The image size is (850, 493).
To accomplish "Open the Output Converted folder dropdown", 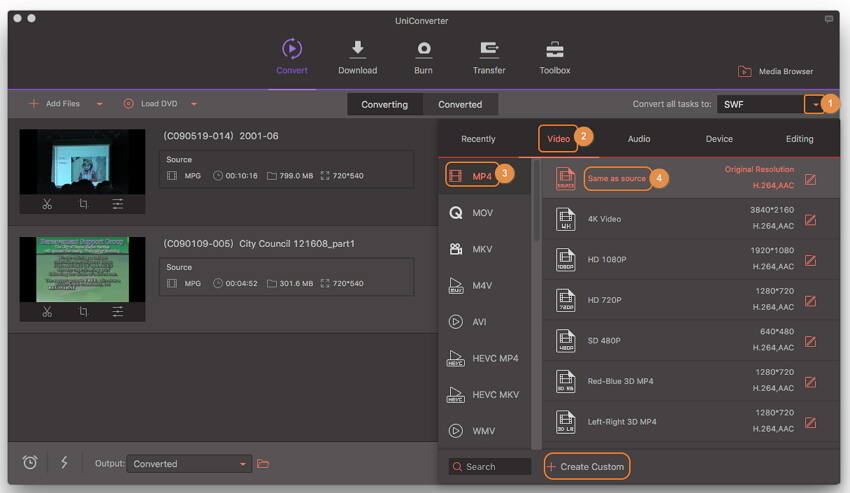I will coord(189,464).
